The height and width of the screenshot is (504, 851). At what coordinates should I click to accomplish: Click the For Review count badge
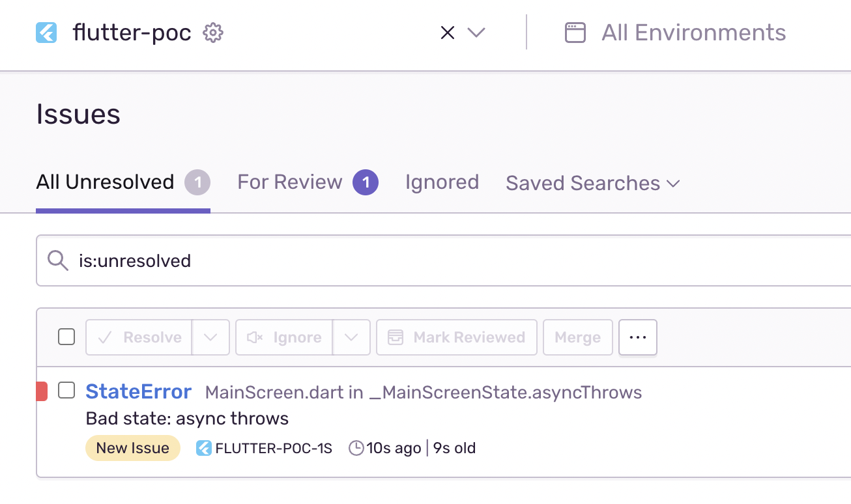pos(366,183)
